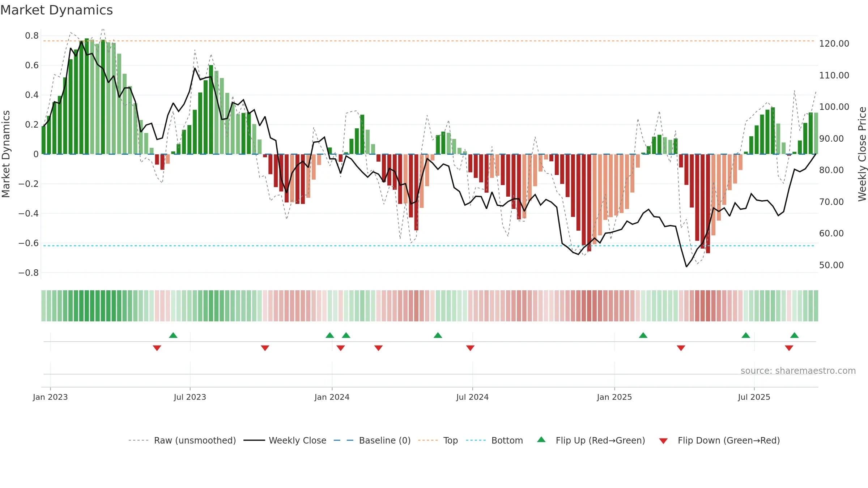This screenshot has height=488, width=868.
Task: Open the source: sharemaestro.com link
Action: pos(798,371)
